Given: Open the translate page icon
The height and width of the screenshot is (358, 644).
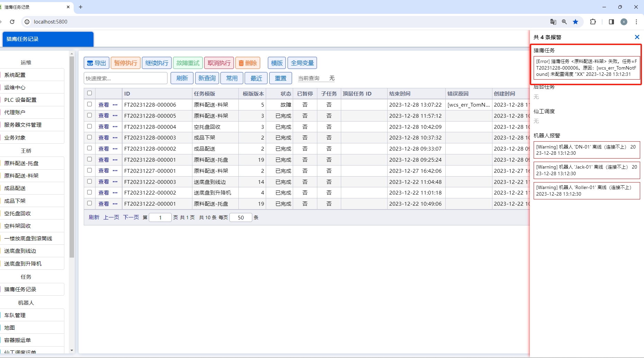Looking at the screenshot, I should (x=553, y=22).
